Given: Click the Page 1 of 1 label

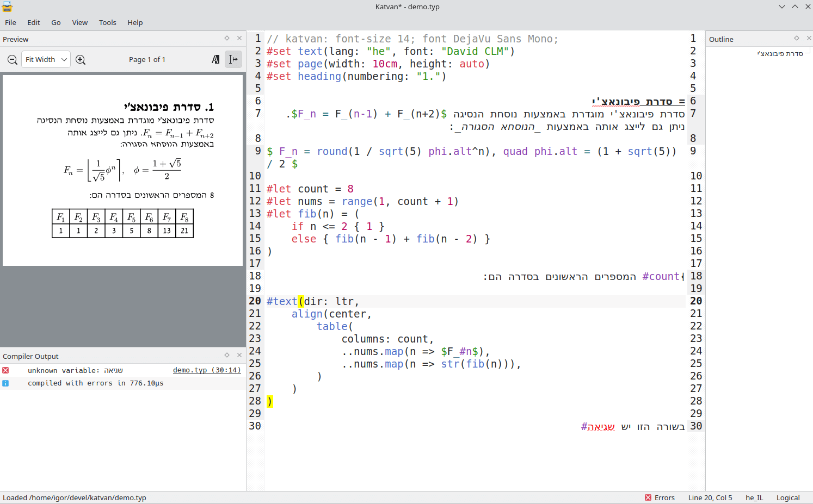Looking at the screenshot, I should pyautogui.click(x=147, y=60).
